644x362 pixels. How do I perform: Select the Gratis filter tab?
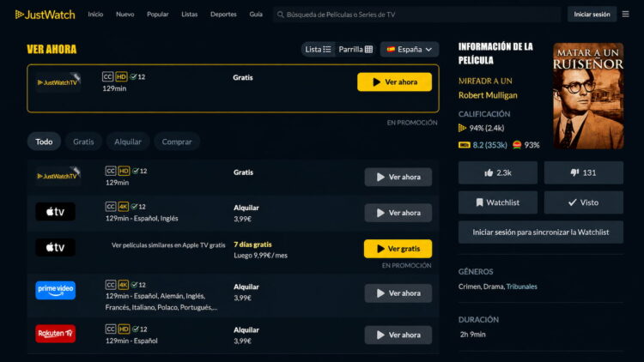[83, 142]
